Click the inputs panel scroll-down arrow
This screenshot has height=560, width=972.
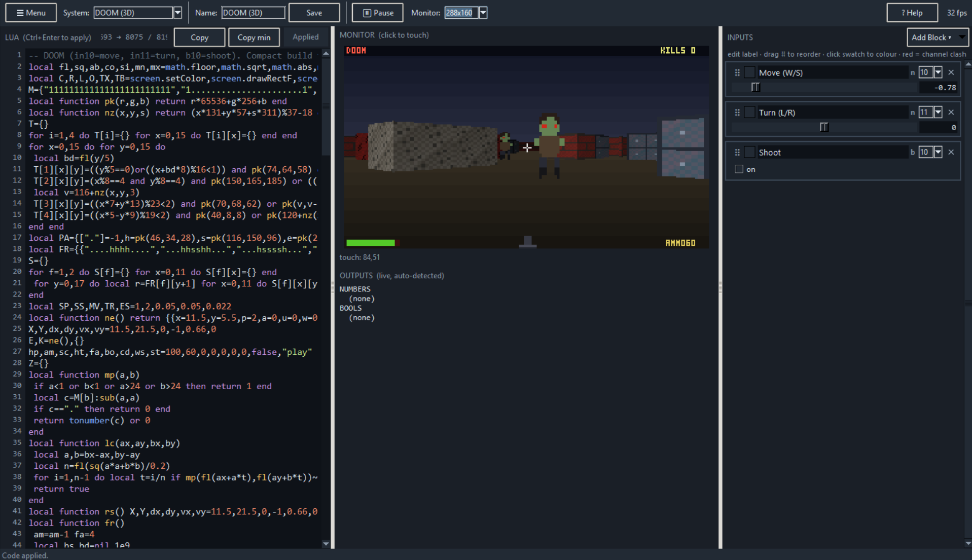pyautogui.click(x=968, y=543)
